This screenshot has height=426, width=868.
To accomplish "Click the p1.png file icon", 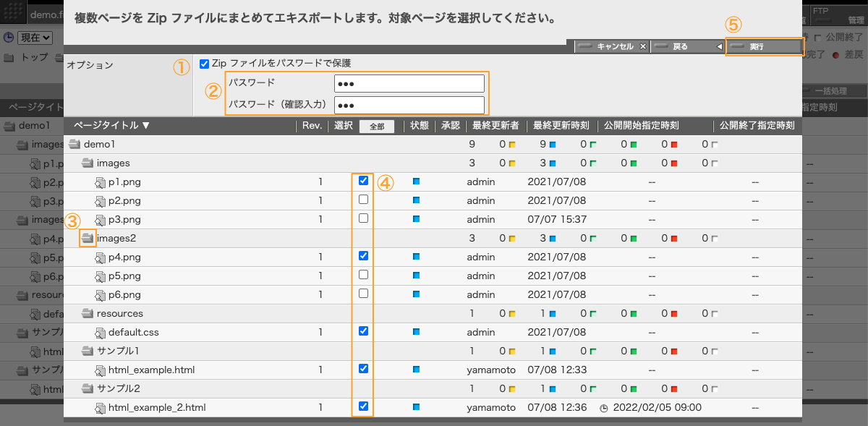I will [x=100, y=182].
